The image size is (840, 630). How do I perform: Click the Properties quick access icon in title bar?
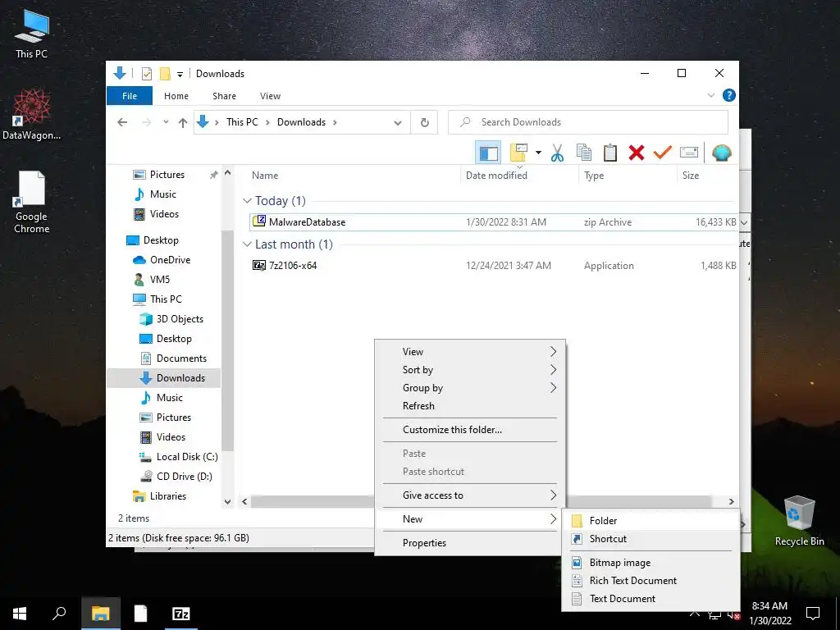147,73
